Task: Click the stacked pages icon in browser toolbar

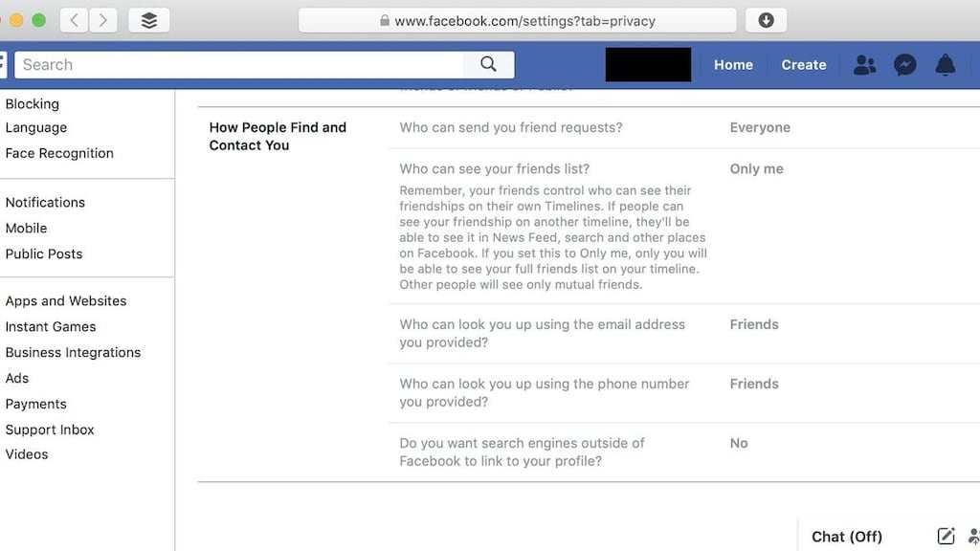Action: click(148, 19)
